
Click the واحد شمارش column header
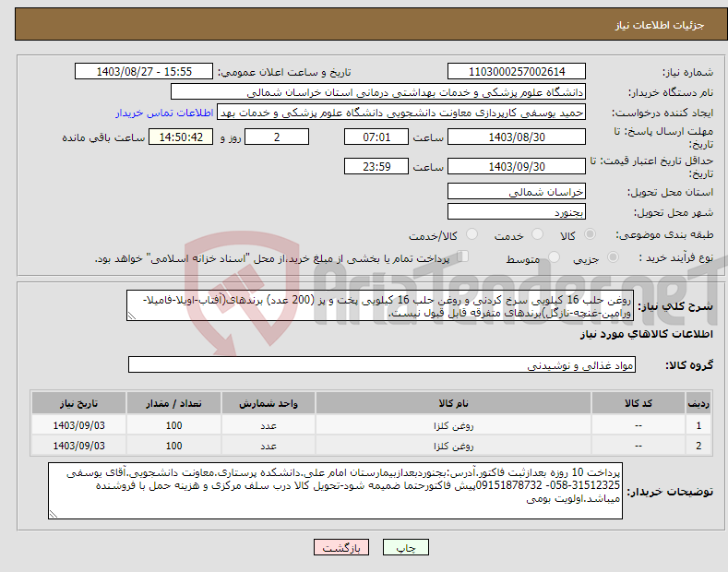point(269,403)
